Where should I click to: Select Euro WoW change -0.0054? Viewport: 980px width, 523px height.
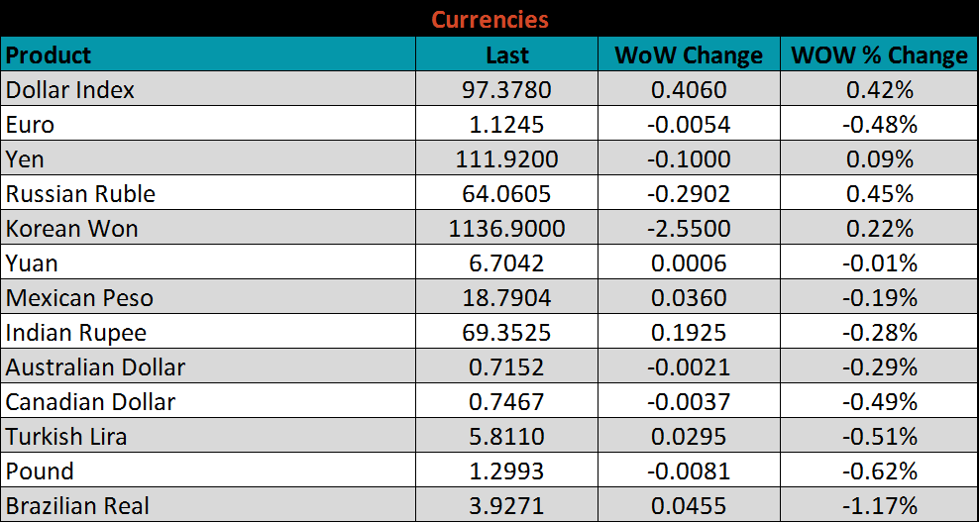click(689, 125)
